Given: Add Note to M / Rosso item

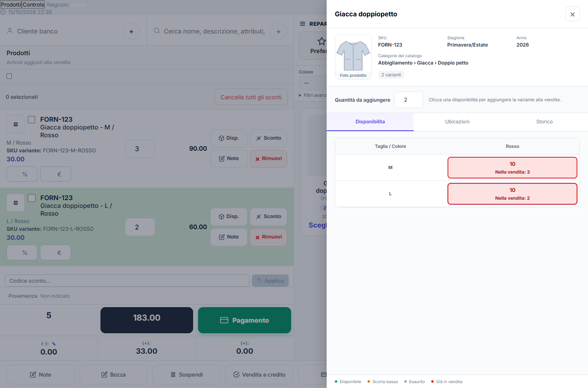Looking at the screenshot, I should pyautogui.click(x=229, y=158).
